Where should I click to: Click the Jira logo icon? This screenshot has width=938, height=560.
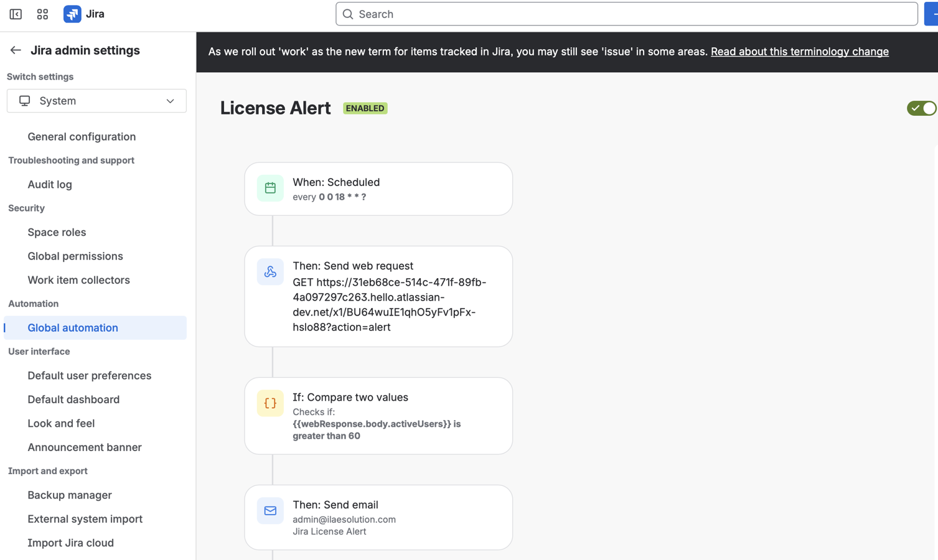[x=72, y=14]
